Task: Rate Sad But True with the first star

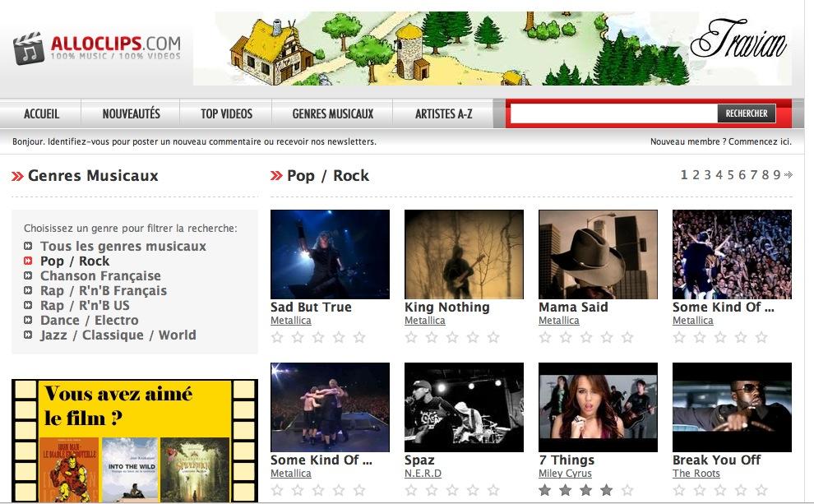Action: tap(277, 337)
